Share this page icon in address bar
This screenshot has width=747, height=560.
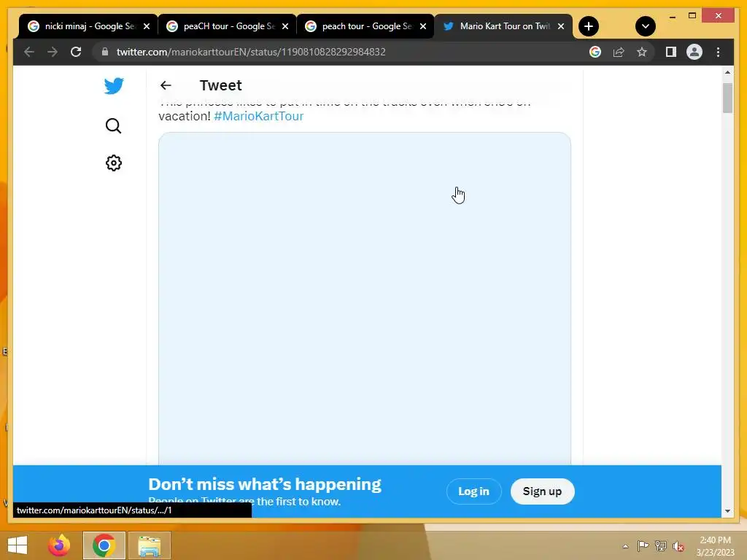619,52
